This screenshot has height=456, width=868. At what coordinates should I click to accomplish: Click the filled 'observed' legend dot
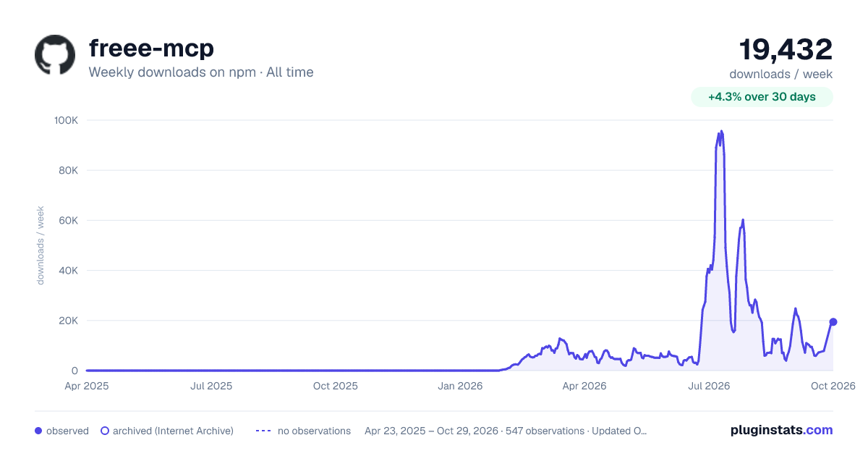point(38,431)
